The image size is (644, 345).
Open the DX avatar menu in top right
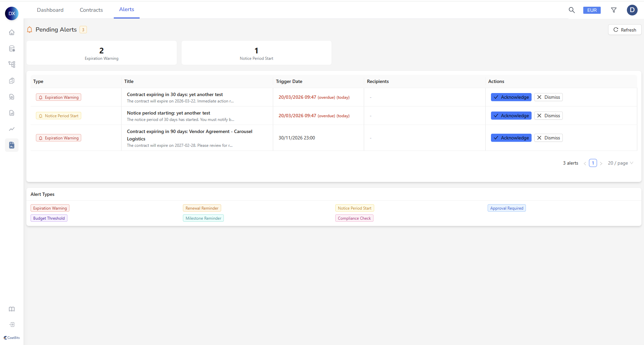(632, 10)
